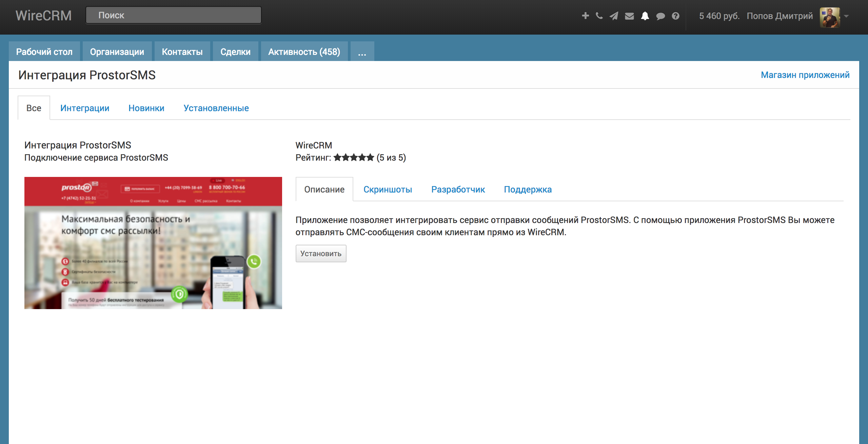Select the Интеграции filter tab

pyautogui.click(x=85, y=108)
